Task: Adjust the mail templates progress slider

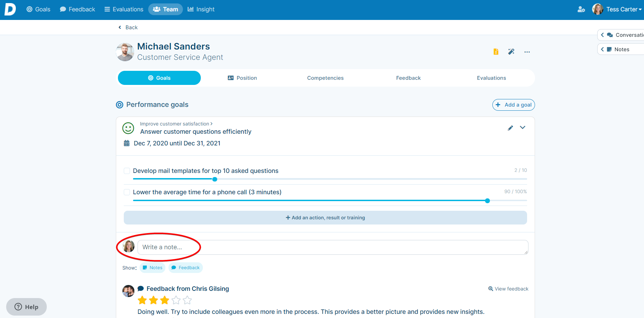Action: (x=215, y=179)
